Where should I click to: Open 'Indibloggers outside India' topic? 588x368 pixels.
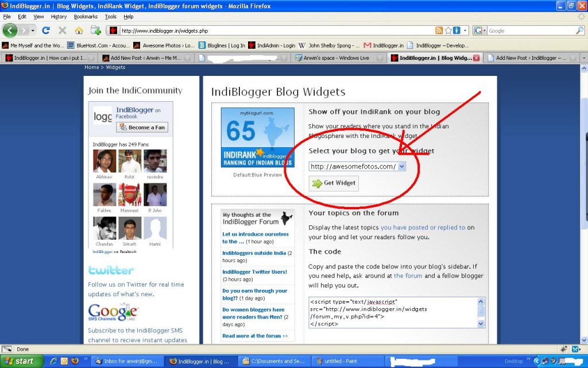coord(254,253)
